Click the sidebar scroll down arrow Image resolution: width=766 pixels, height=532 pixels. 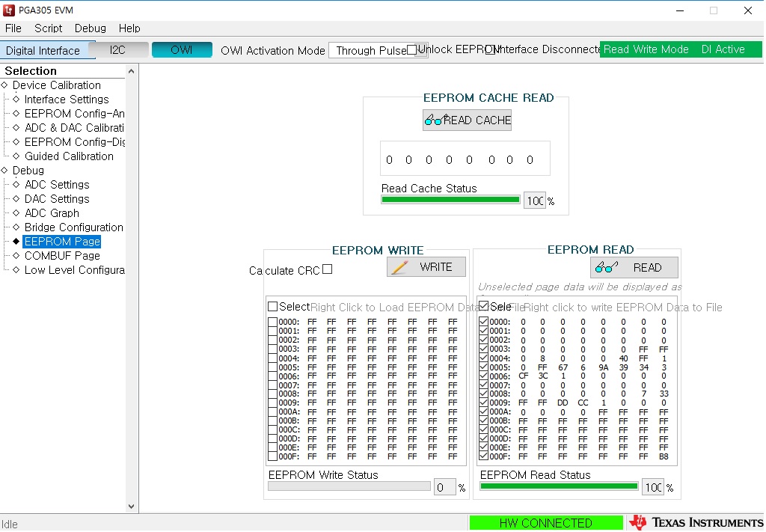pyautogui.click(x=131, y=506)
